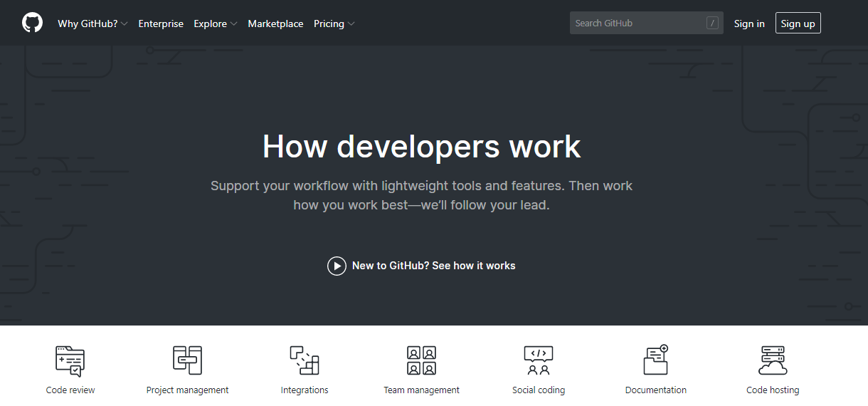Image resolution: width=868 pixels, height=406 pixels.
Task: Open the Project management feature icon
Action: click(187, 360)
